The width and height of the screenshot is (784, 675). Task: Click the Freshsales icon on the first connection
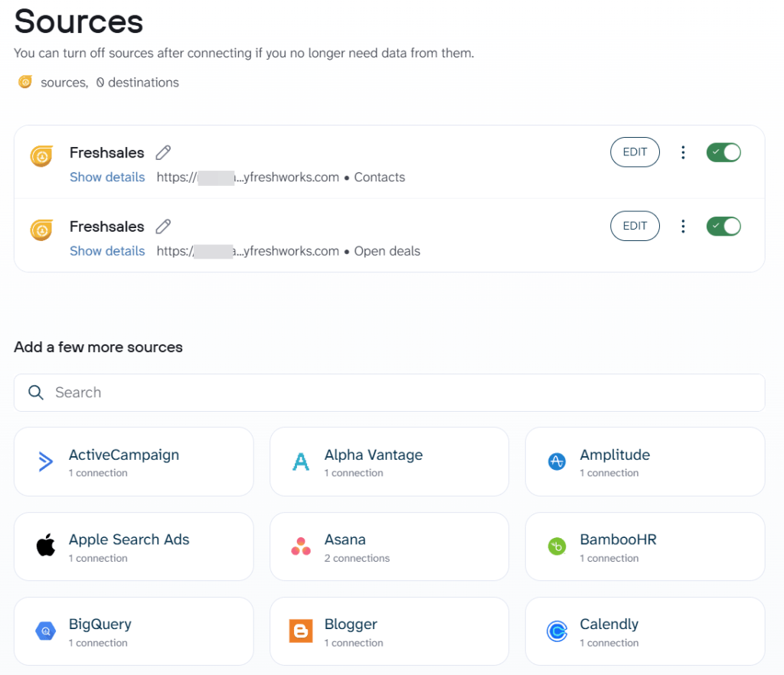click(41, 152)
